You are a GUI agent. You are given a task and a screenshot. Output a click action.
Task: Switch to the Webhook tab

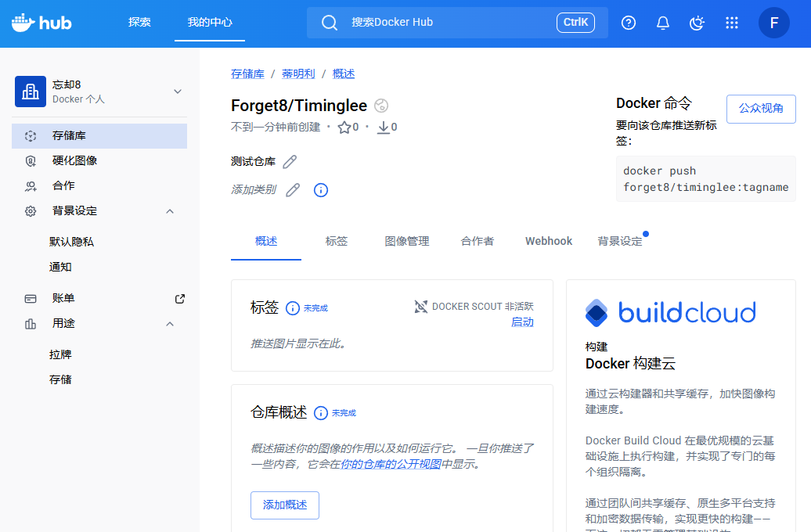[549, 241]
